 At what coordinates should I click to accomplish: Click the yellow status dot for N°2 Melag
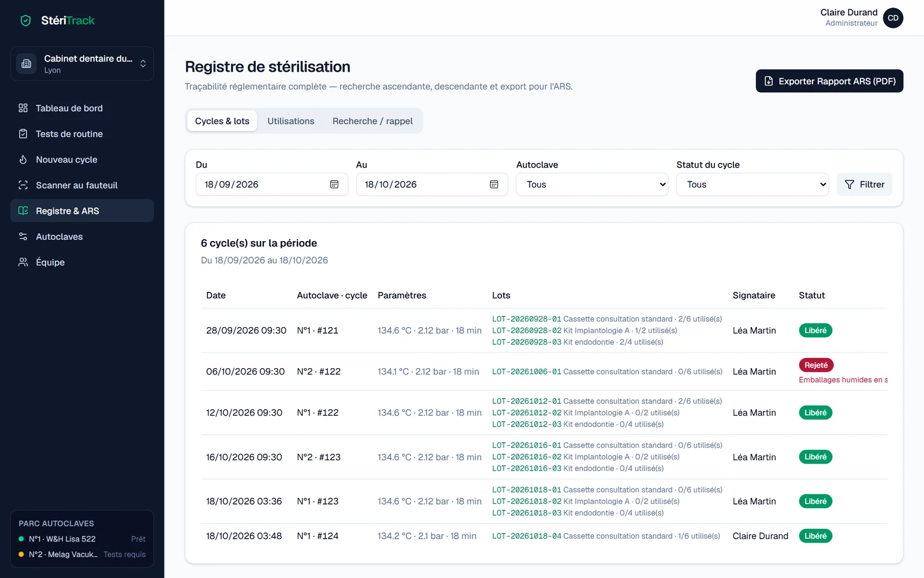[x=21, y=554]
